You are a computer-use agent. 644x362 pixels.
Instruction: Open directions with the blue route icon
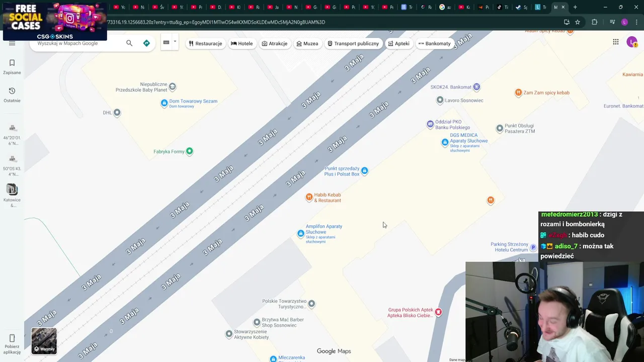coord(146,43)
